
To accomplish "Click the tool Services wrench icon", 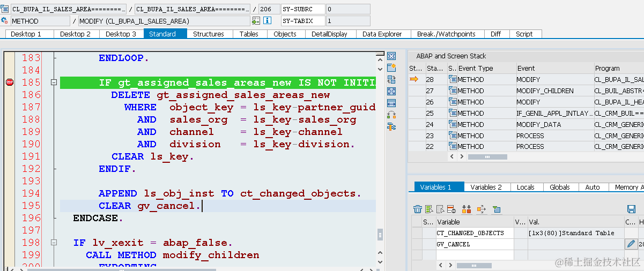I will pos(391,127).
